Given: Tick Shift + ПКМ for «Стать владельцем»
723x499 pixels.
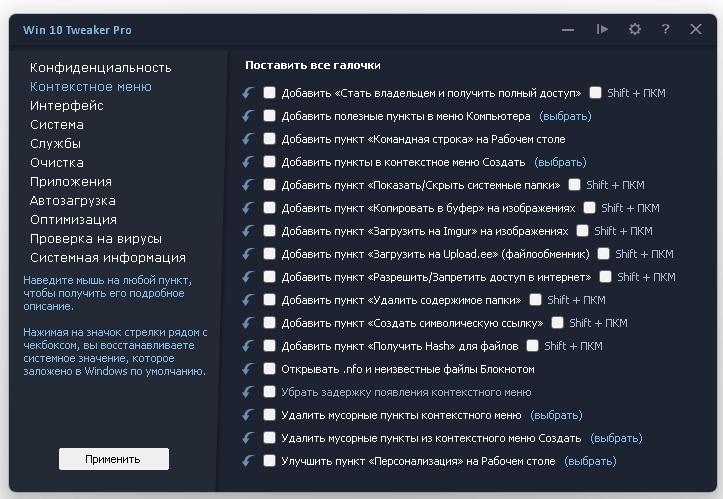Looking at the screenshot, I should (595, 93).
